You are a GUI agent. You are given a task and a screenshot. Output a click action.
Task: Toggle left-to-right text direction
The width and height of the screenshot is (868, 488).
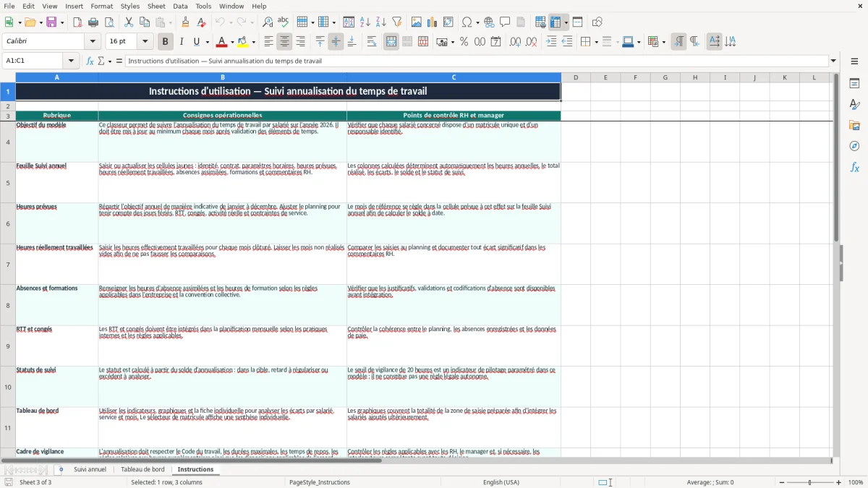pyautogui.click(x=678, y=42)
